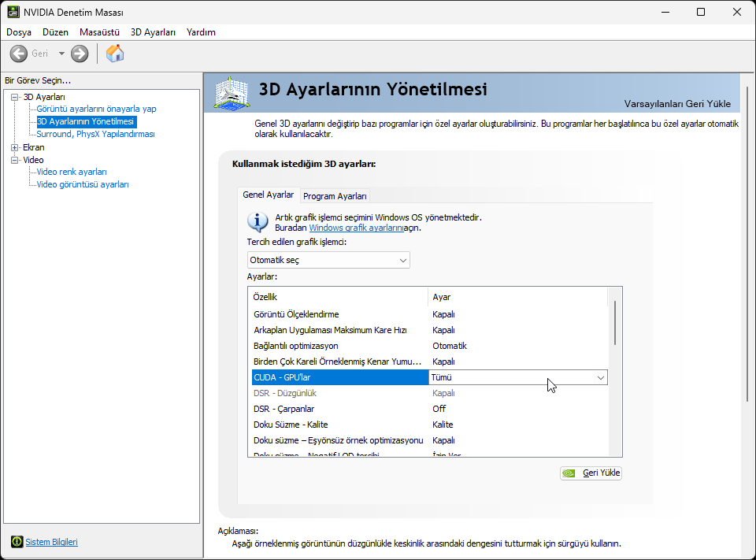
Task: Select Surround, PhysX Yapılandırması tree item
Action: [95, 134]
